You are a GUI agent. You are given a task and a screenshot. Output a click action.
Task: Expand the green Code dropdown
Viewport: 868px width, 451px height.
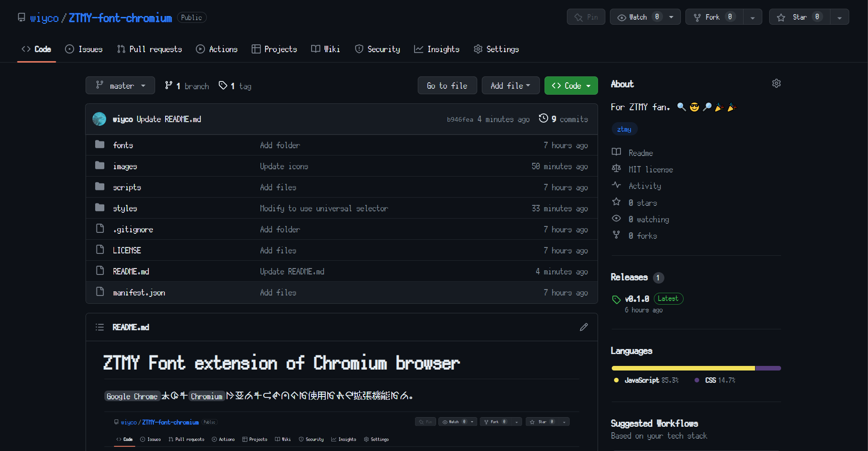(571, 86)
